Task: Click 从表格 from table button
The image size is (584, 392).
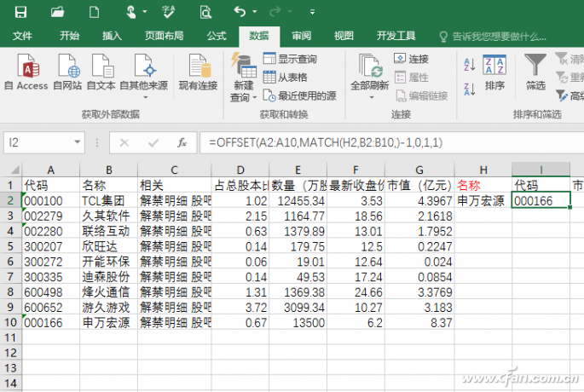Action: point(286,78)
